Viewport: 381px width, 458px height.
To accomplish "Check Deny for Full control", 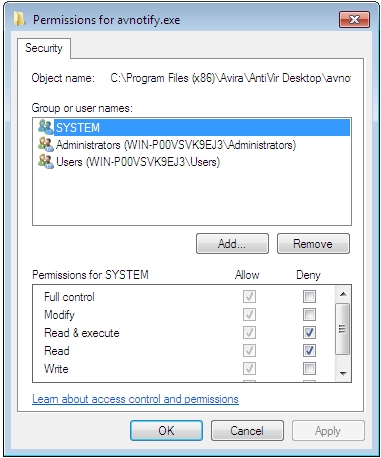I will click(x=309, y=296).
